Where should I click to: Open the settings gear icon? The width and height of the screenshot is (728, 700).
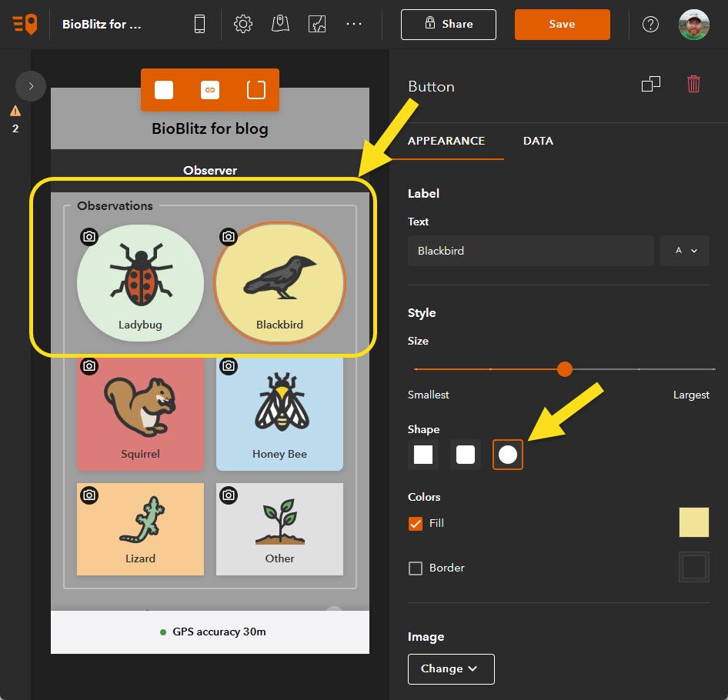[243, 24]
